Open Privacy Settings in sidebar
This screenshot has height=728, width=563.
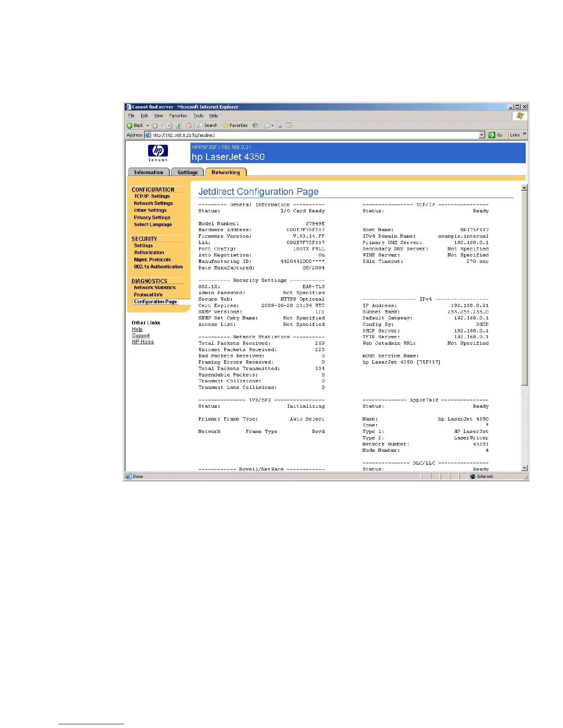[x=152, y=217]
